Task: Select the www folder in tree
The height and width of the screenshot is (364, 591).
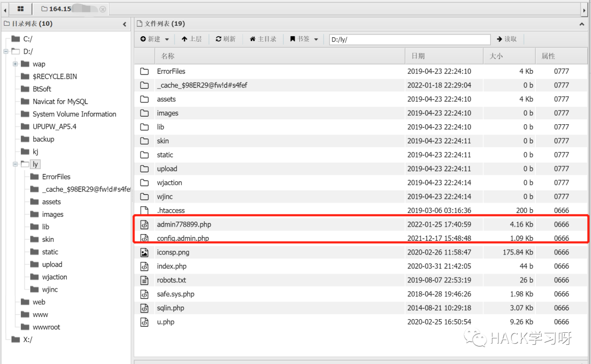Action: click(40, 315)
